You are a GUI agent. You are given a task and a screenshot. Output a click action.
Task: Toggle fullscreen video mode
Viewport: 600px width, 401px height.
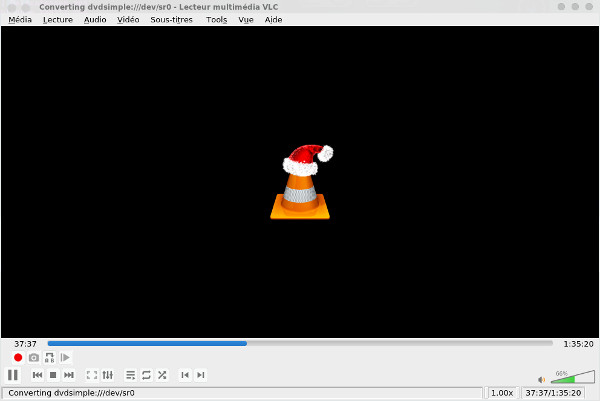tap(92, 375)
